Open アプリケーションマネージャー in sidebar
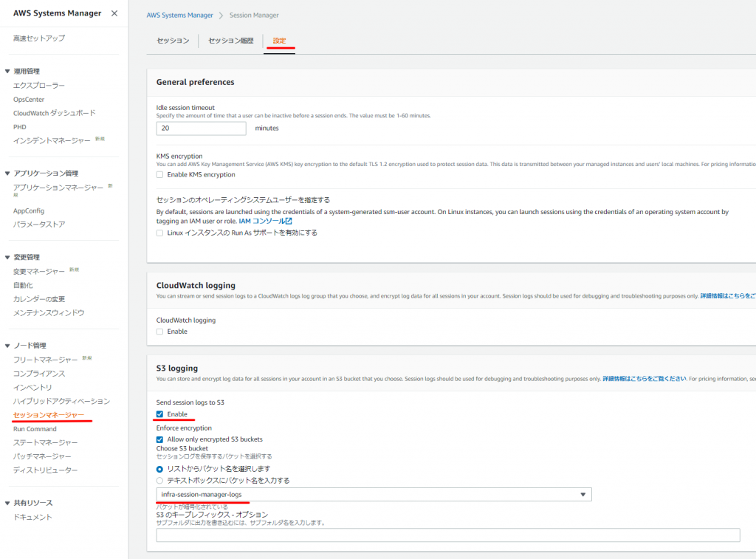The image size is (756, 559). (58, 188)
